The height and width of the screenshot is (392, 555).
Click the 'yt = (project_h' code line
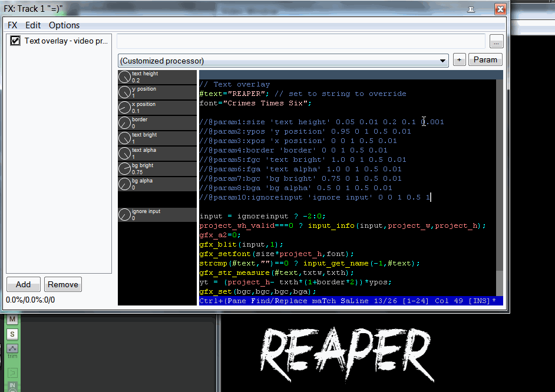[x=296, y=282]
